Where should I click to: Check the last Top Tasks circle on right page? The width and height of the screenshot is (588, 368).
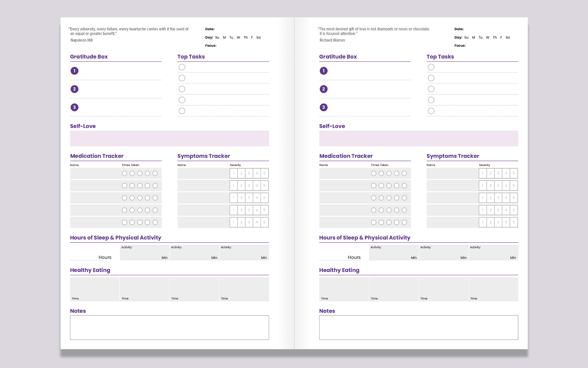[431, 111]
